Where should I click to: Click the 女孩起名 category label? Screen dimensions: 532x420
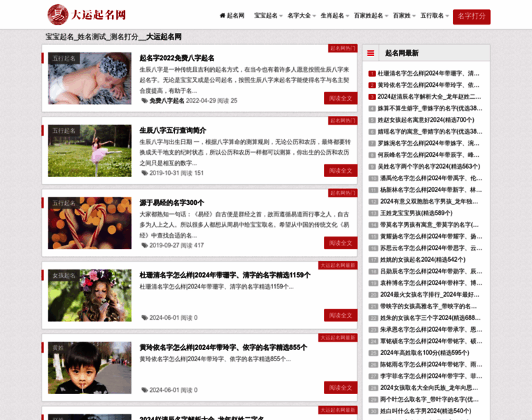click(64, 276)
